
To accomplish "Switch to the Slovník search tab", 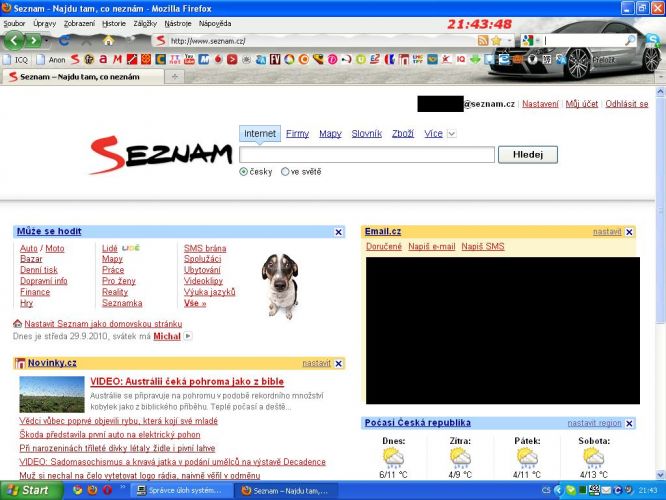I will [367, 134].
